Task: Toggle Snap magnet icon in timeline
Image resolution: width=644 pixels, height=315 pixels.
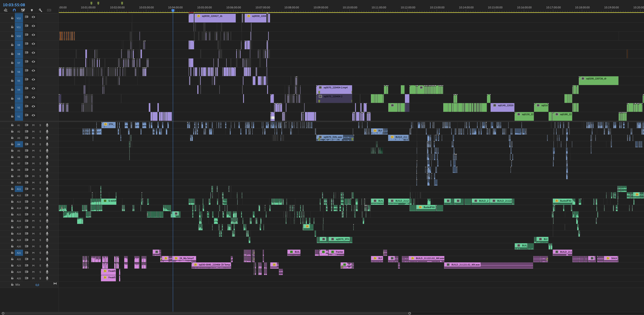Action: click(14, 10)
